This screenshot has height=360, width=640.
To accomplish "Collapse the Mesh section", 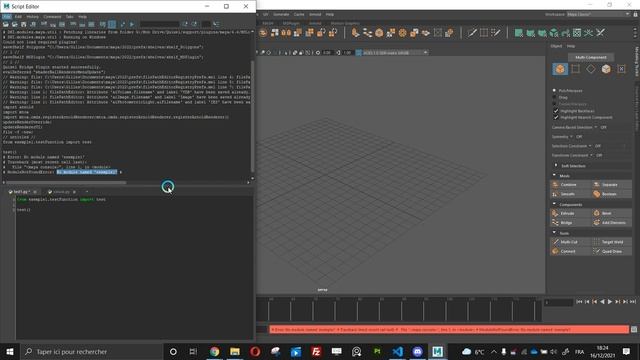I will click(554, 176).
